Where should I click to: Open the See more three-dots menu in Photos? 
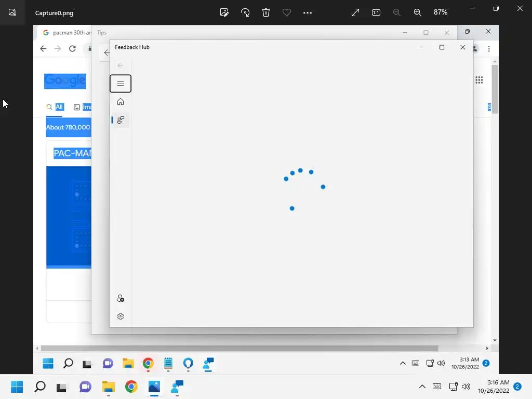pos(308,12)
